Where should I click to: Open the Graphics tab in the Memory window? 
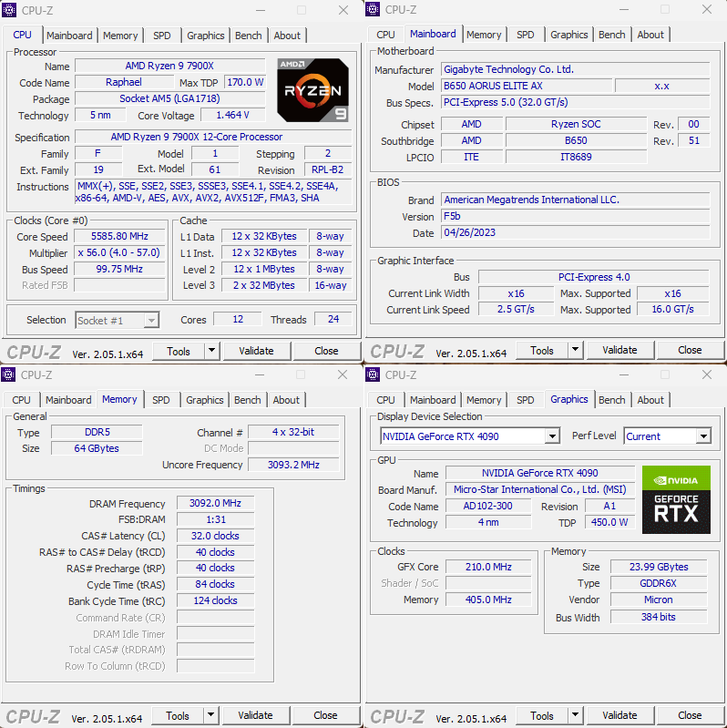(x=204, y=400)
